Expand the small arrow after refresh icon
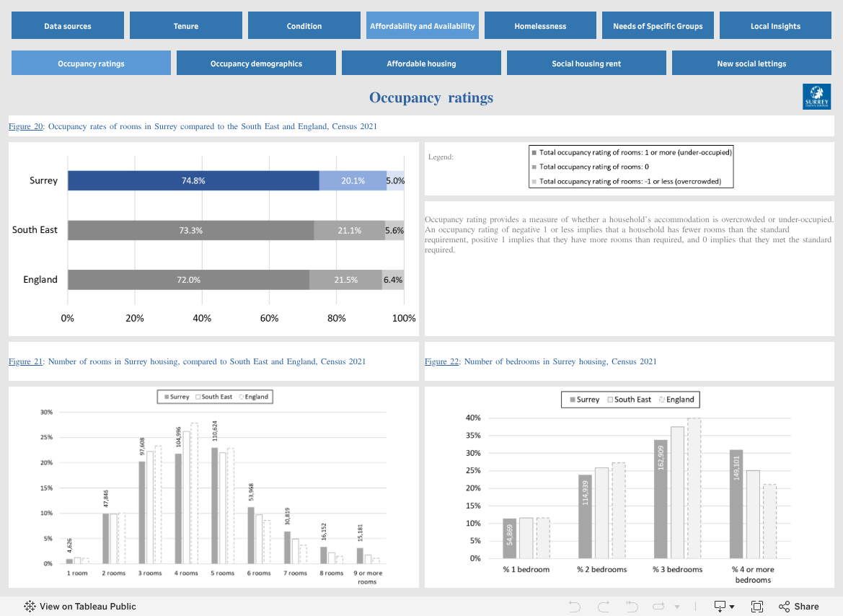This screenshot has height=616, width=843. [677, 607]
